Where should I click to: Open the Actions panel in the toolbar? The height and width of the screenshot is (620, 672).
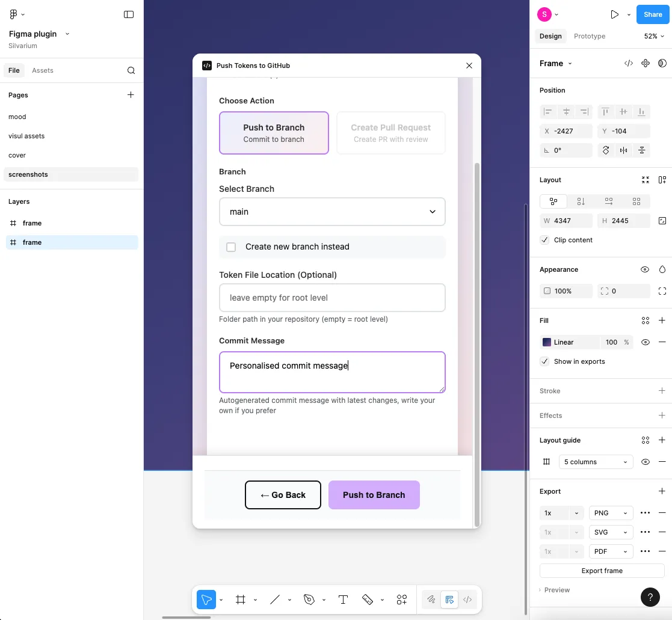pyautogui.click(x=401, y=600)
